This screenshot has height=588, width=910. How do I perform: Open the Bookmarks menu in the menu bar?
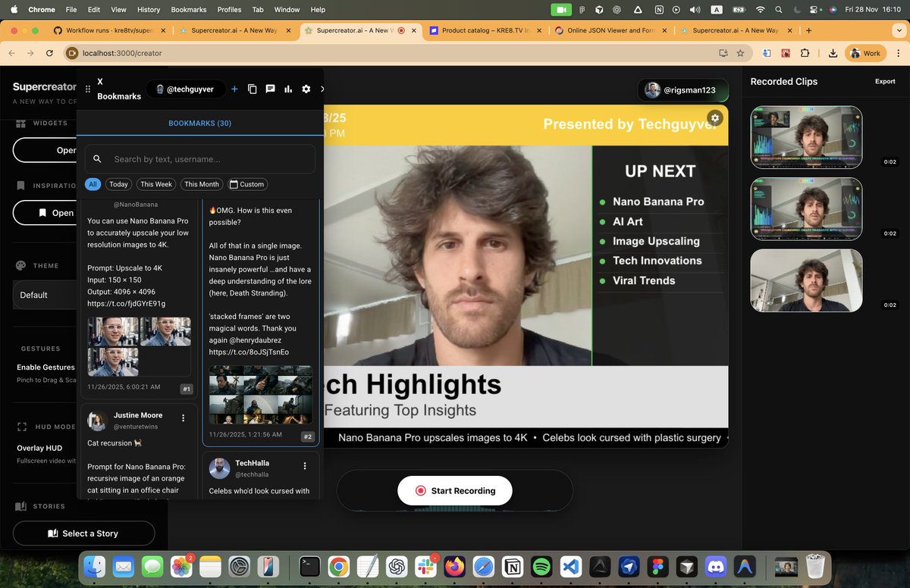point(188,10)
